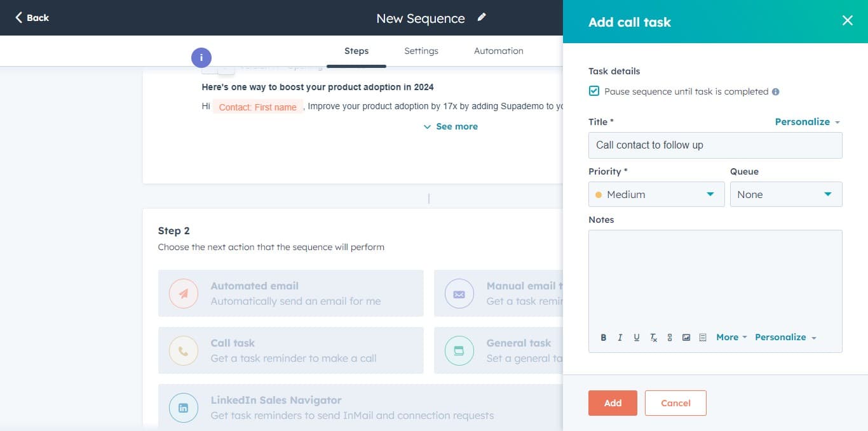Open the Personalize dropdown above the Title field
Screen dimensions: 868x431
click(x=807, y=122)
